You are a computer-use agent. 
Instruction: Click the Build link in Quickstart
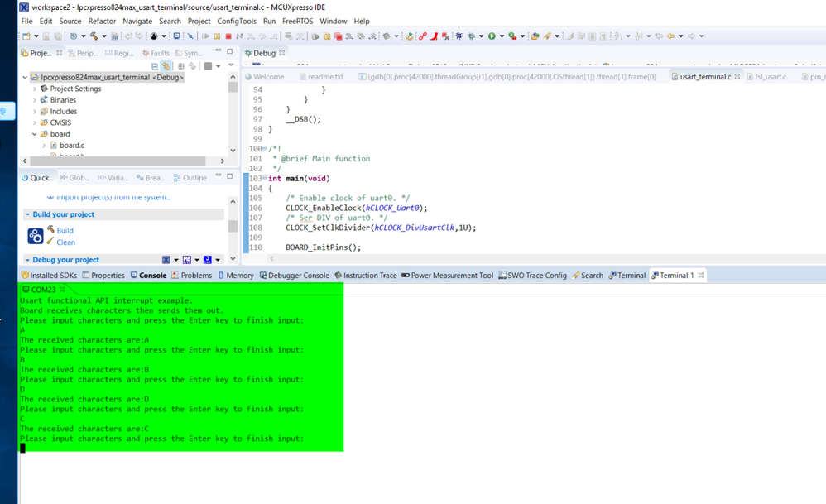point(65,231)
